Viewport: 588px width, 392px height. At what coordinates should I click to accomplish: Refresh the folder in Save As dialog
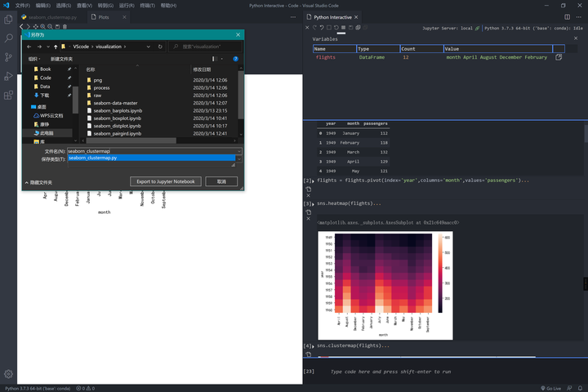tap(160, 47)
